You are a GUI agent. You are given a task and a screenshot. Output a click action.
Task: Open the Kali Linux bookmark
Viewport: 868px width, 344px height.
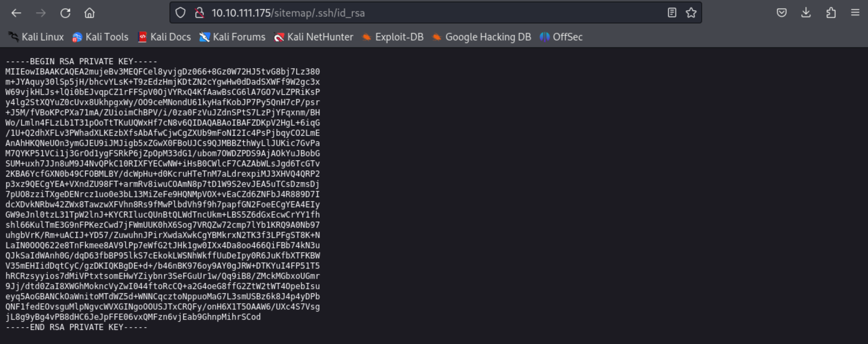36,37
